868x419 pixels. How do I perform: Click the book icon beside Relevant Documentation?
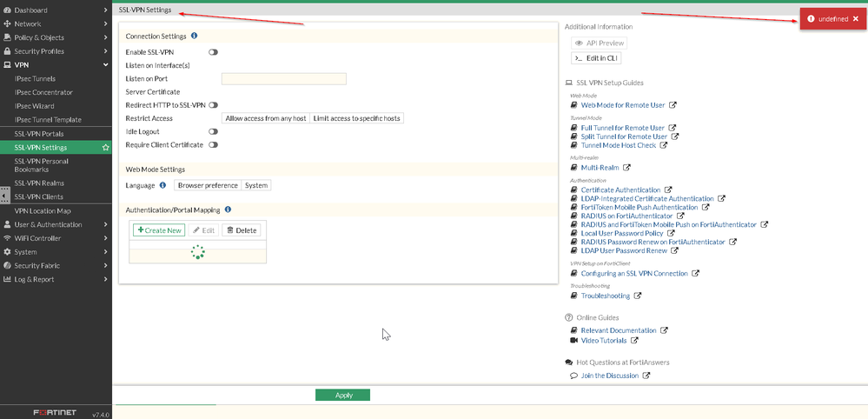[574, 330]
